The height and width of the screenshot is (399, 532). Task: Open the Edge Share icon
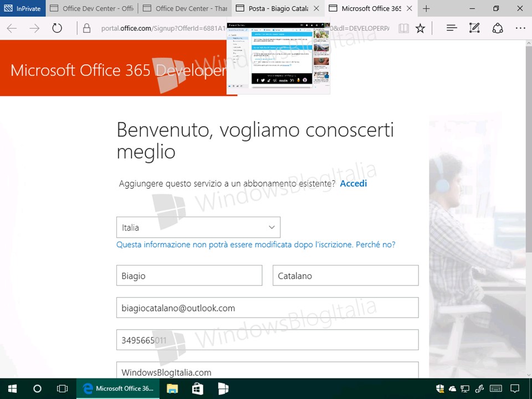pos(498,28)
